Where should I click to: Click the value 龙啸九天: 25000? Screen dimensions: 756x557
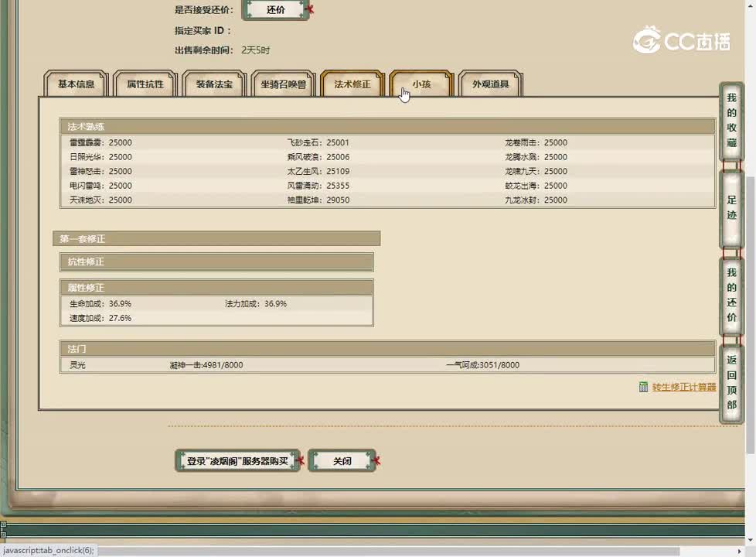point(536,171)
